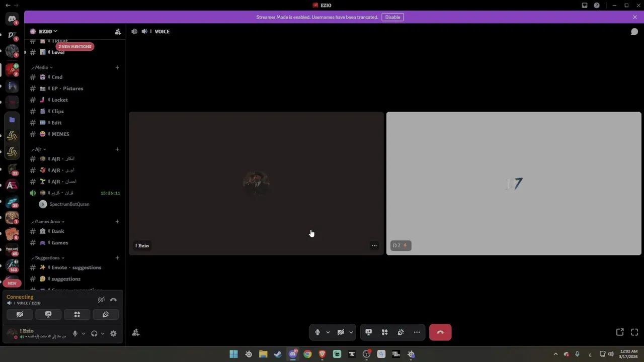
Task: Open more options in call control bar
Action: tap(417, 332)
